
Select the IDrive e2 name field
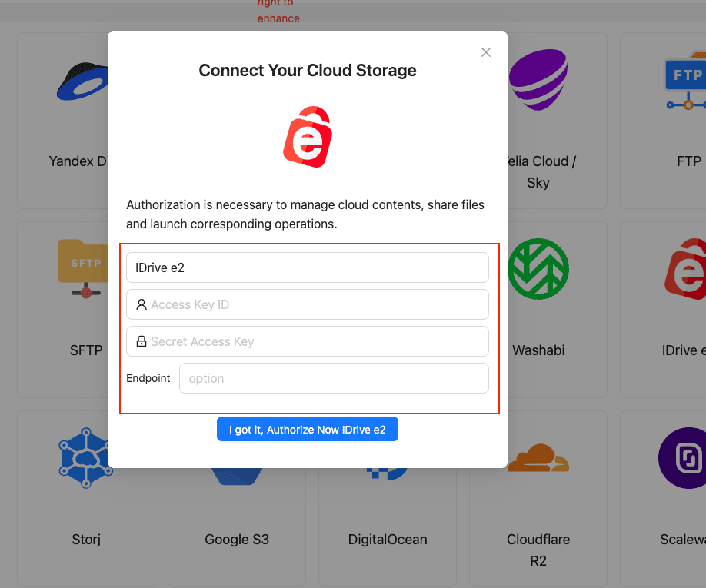coord(308,267)
